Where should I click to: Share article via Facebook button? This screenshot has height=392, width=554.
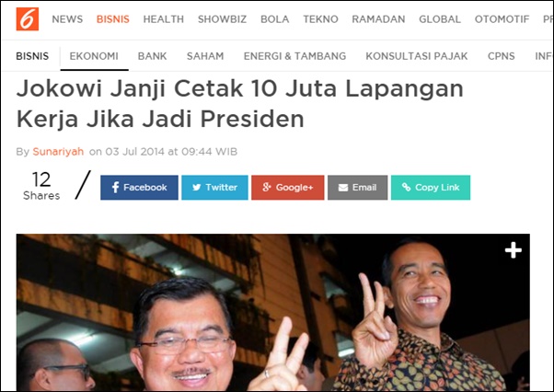[139, 188]
